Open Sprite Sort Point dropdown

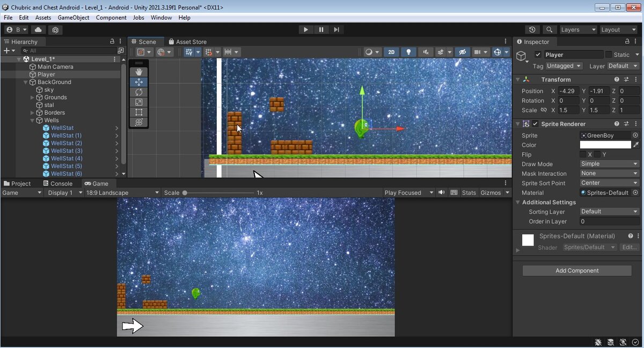point(609,183)
